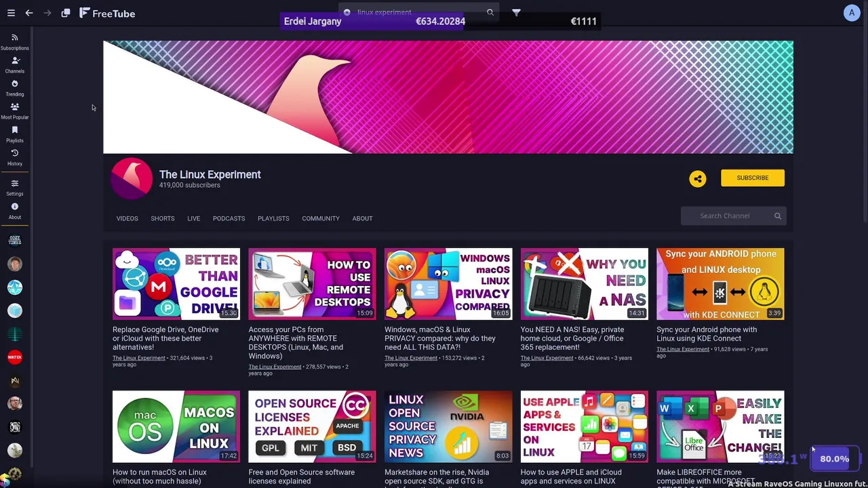Click title 'Sync your Android phone with Linux'
Screen dimensions: 868x488
(x=707, y=334)
